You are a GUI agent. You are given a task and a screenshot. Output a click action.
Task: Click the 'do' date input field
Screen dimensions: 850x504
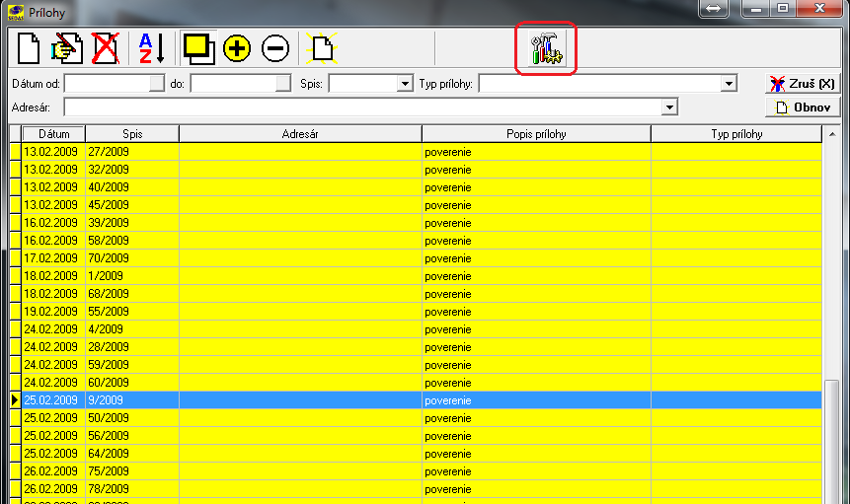pos(233,84)
